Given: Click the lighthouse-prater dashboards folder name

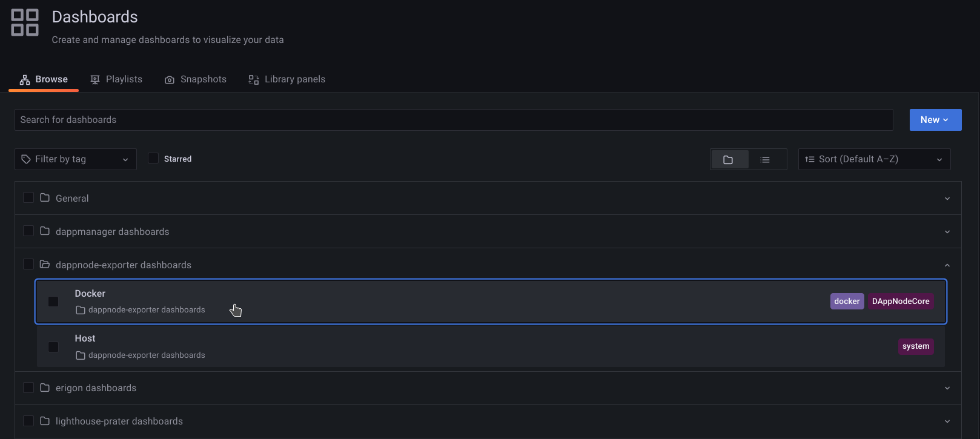Looking at the screenshot, I should (x=119, y=421).
